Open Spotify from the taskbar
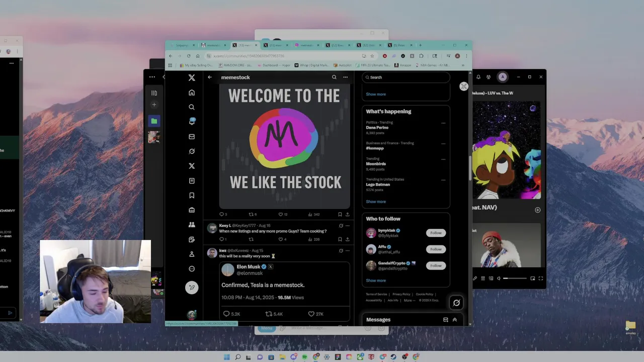 [304, 357]
